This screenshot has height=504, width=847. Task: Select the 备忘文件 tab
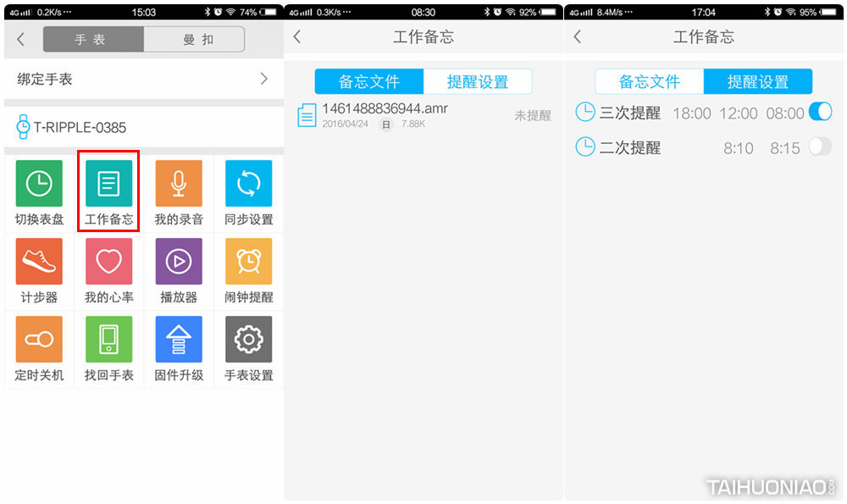coord(648,81)
